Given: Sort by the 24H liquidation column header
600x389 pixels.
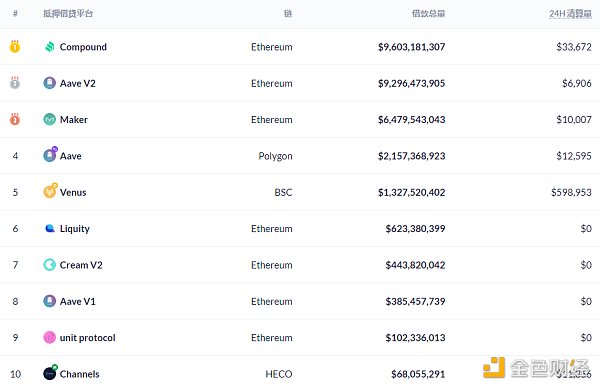Looking at the screenshot, I should click(570, 14).
